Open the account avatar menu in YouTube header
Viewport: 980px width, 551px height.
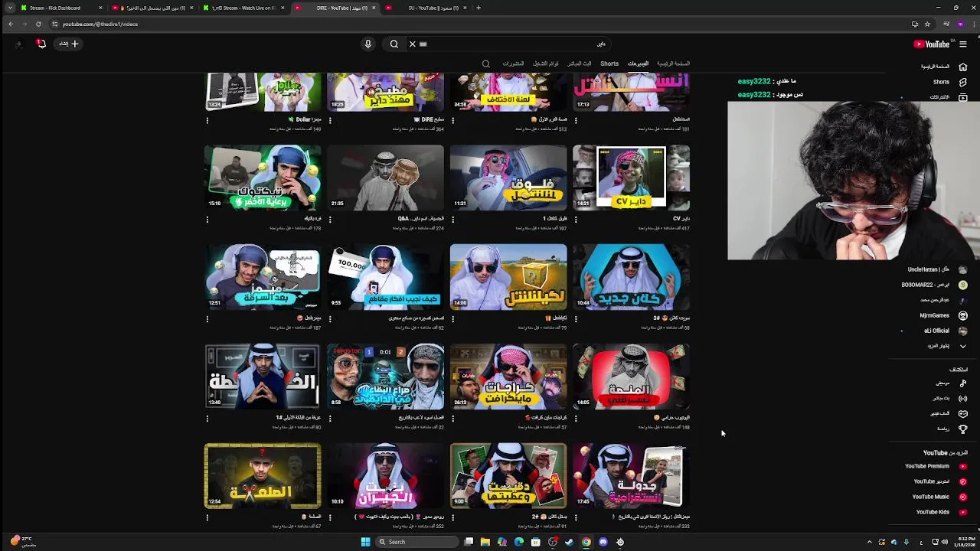coord(19,44)
